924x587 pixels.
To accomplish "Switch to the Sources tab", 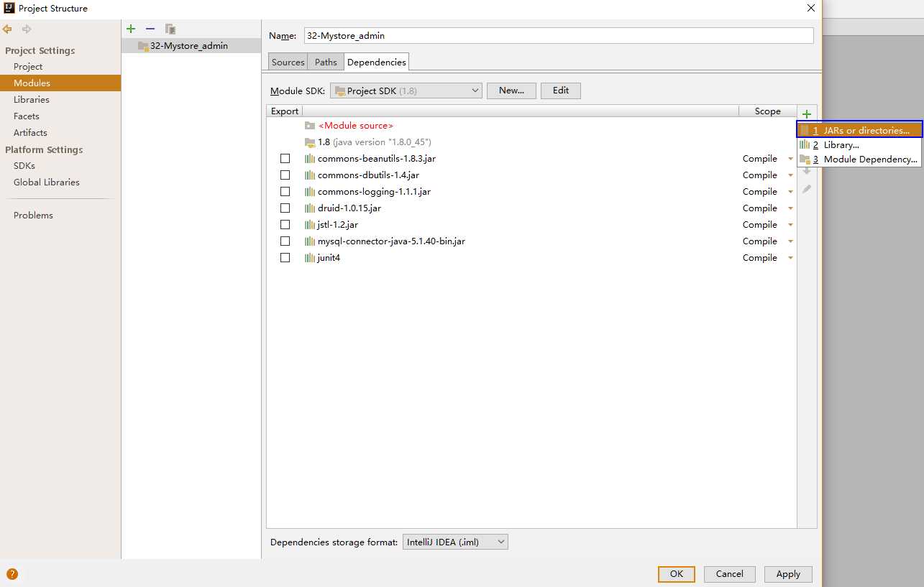I will click(x=288, y=63).
